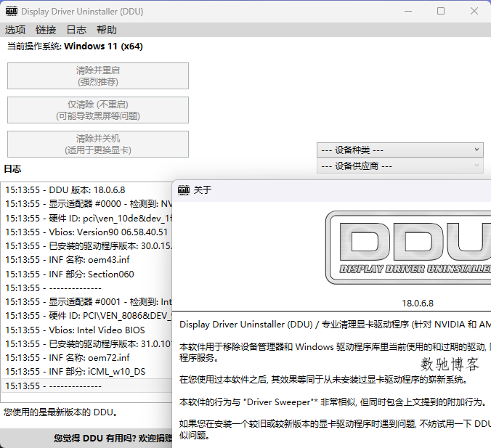491x448 pixels.
Task: Click version number 18.0.6.8 in 关于 dialog
Action: (418, 303)
